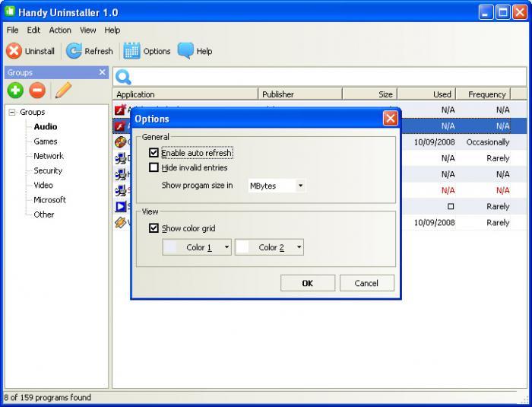
Task: Select the Games group
Action: [x=46, y=141]
